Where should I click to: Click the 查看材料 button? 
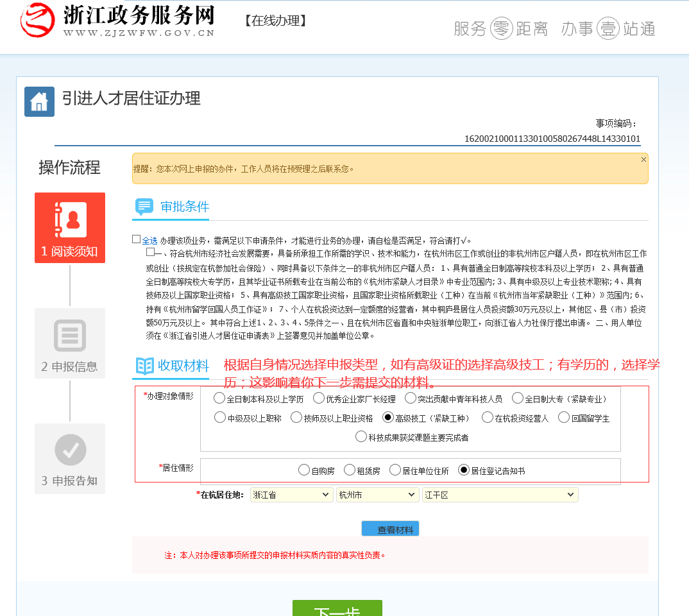click(390, 529)
